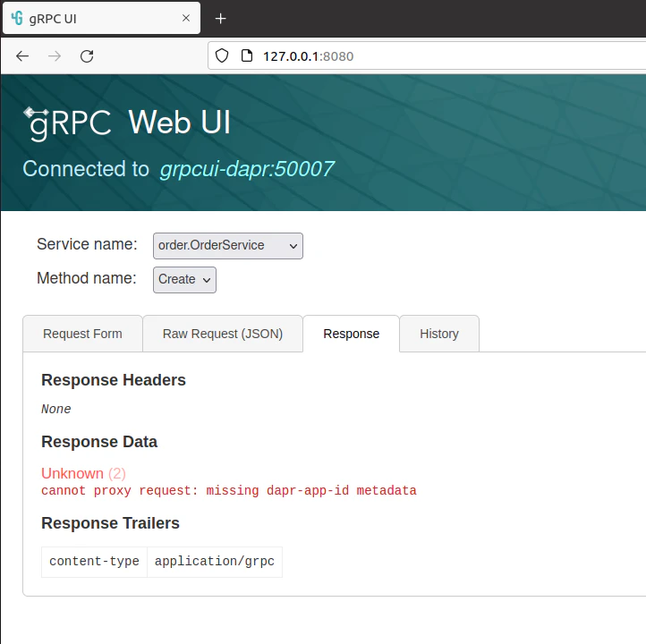Open the Method name dropdown Create
The width and height of the screenshot is (646, 644).
pyautogui.click(x=184, y=280)
